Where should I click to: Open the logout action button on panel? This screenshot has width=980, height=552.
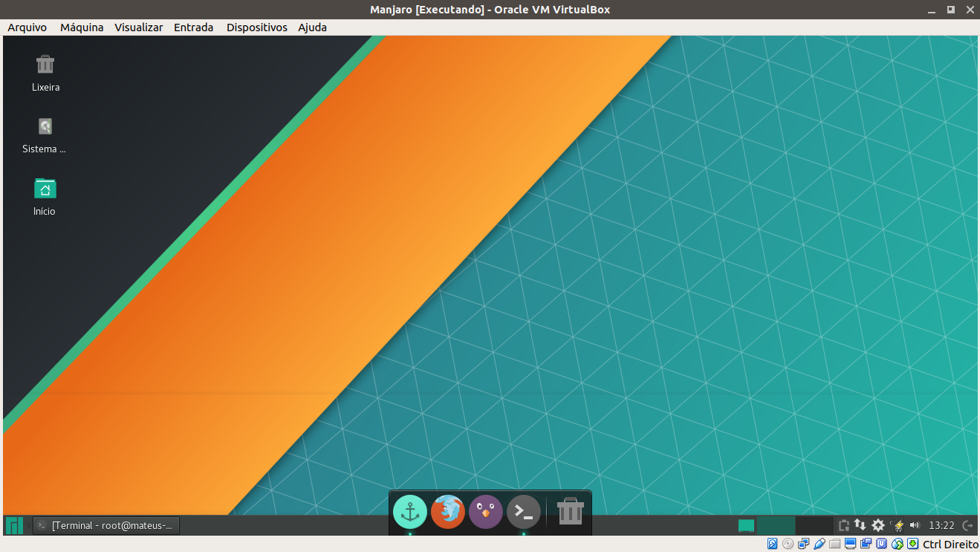point(968,525)
